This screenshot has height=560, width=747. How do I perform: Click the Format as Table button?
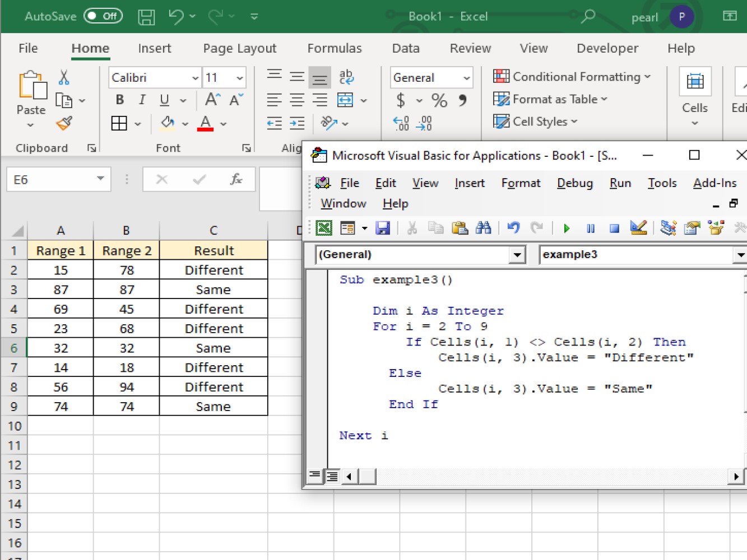point(550,99)
